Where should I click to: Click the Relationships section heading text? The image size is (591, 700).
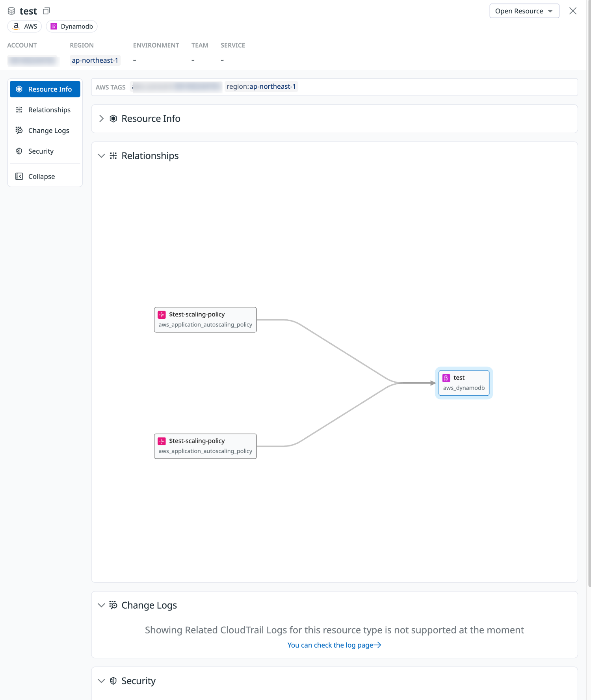(150, 156)
